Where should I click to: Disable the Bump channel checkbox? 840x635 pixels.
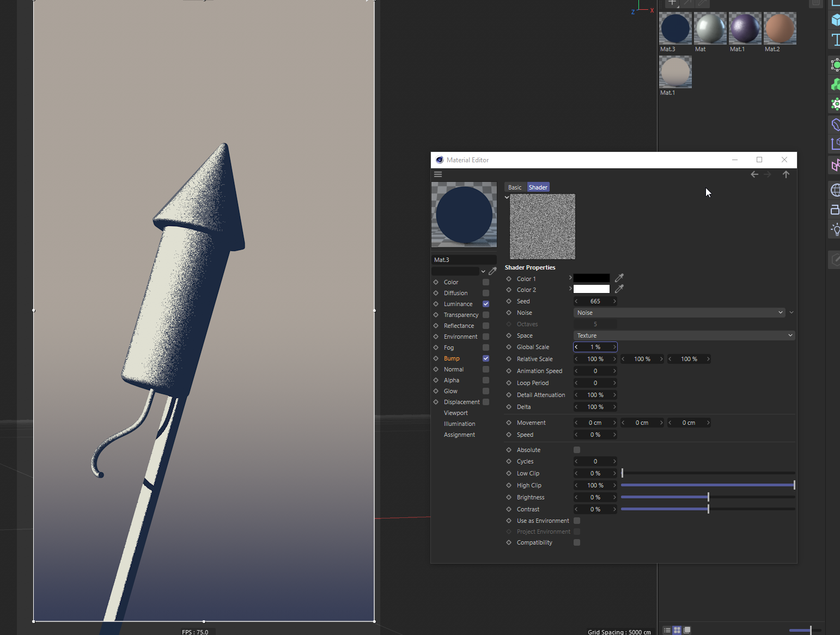tap(486, 358)
